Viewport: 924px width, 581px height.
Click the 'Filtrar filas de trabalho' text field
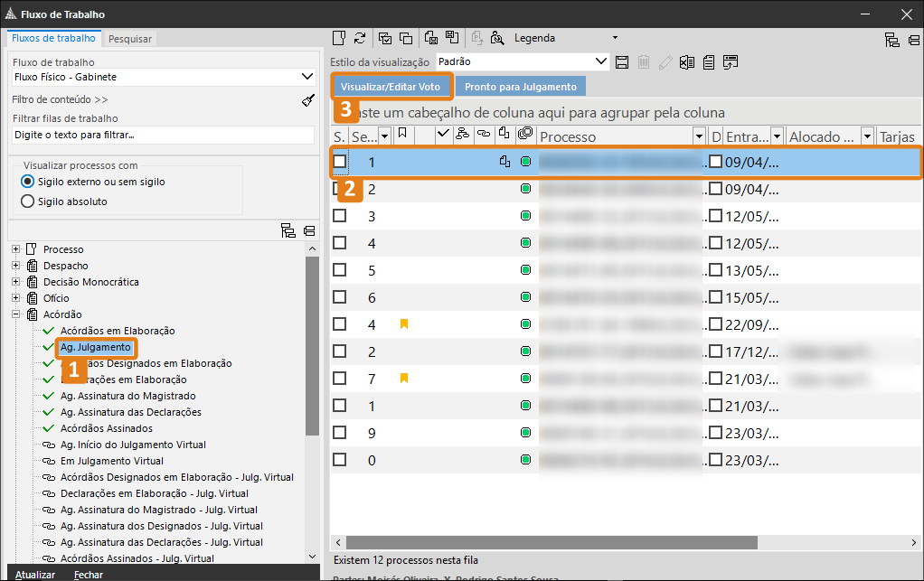tap(164, 135)
